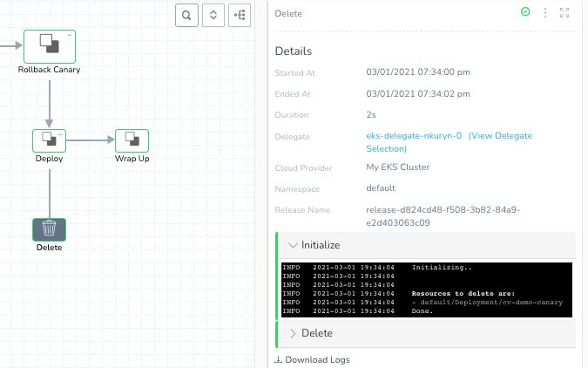Open the eks-delegate-nkuryn-0 delegate link

tap(414, 136)
